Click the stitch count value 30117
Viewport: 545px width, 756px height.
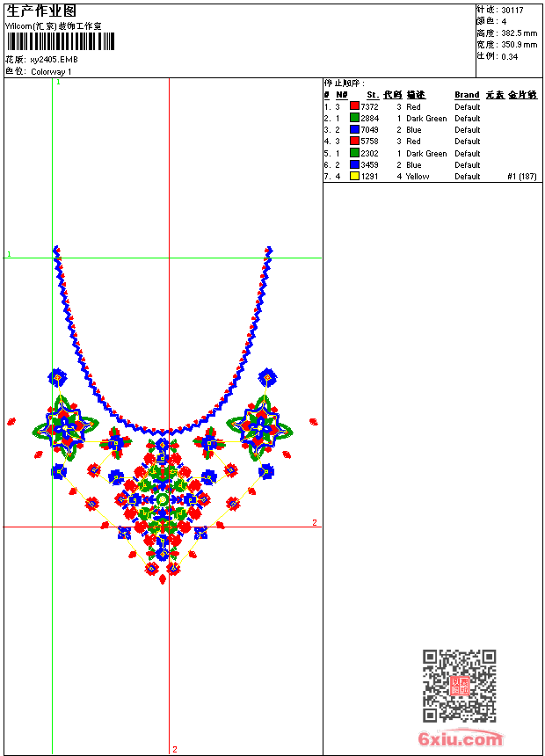click(512, 11)
